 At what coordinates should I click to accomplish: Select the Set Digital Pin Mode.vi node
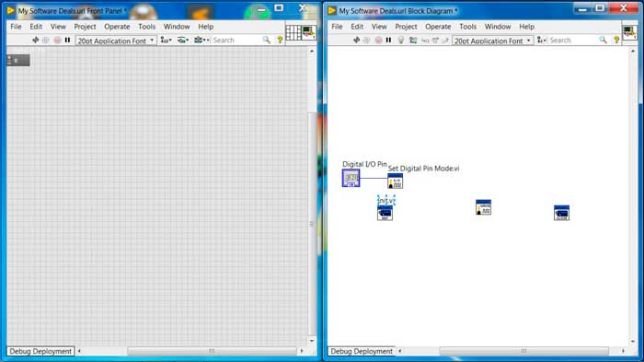pos(395,181)
